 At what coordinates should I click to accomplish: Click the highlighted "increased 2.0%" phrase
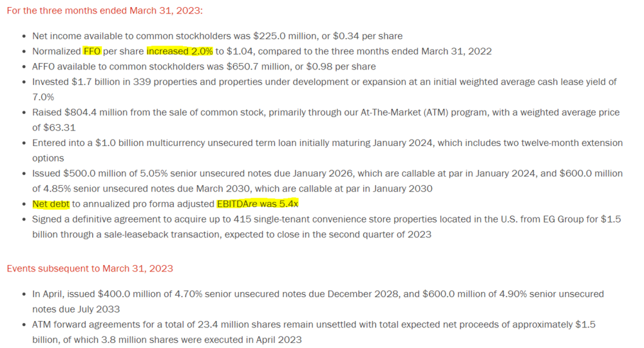pyautogui.click(x=180, y=51)
